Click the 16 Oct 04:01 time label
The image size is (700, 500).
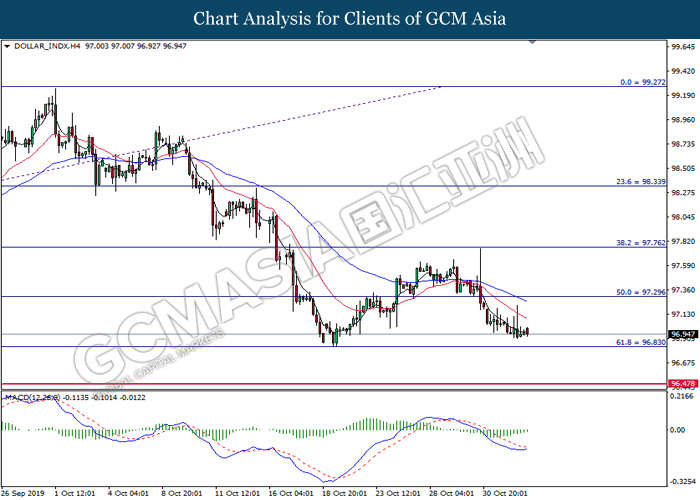point(291,493)
